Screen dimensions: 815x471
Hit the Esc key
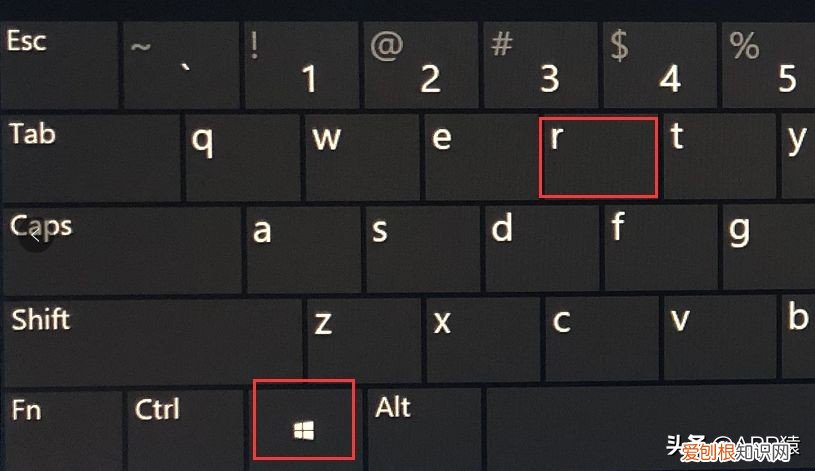tap(59, 64)
